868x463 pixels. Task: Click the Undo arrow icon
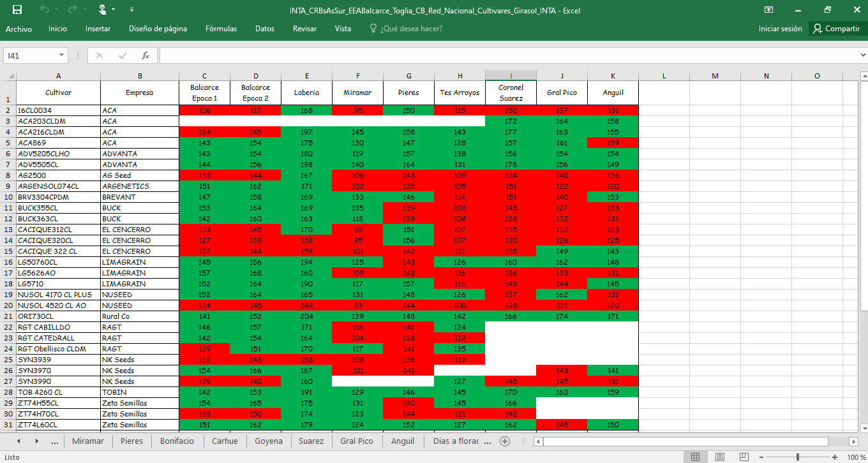tap(45, 10)
